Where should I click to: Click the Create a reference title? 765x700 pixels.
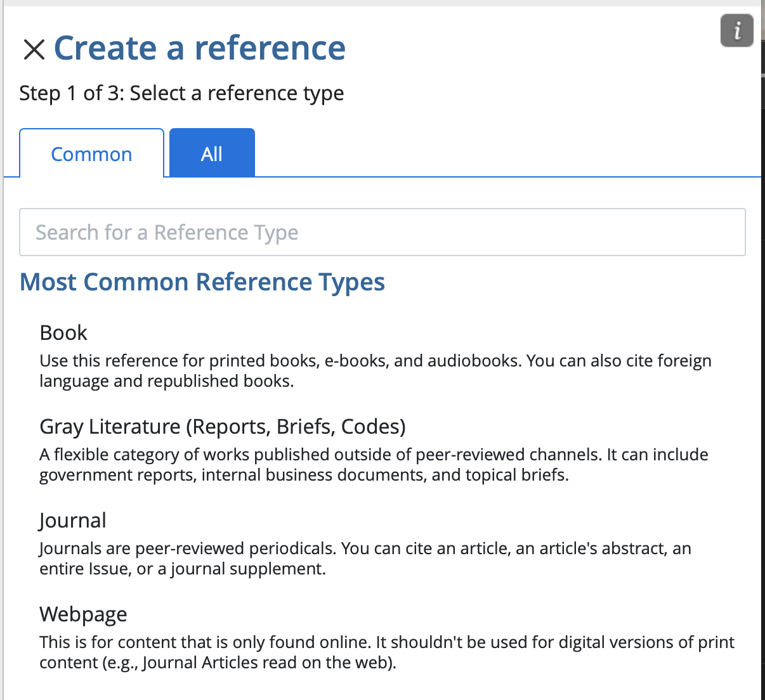[200, 48]
